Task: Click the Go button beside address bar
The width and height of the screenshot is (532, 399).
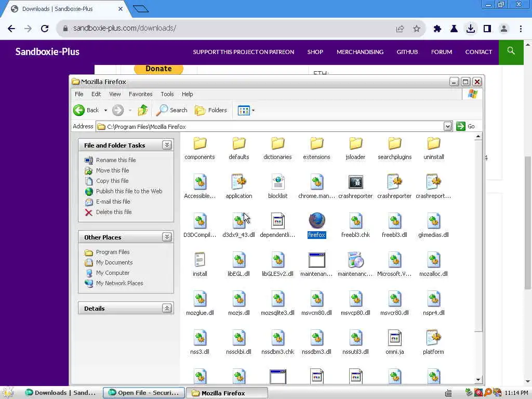Action: (x=466, y=126)
